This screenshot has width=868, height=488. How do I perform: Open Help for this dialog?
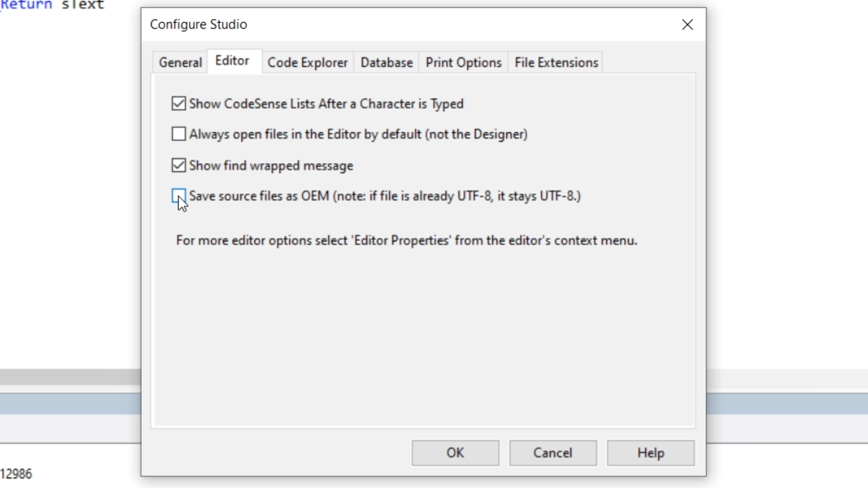(x=650, y=453)
